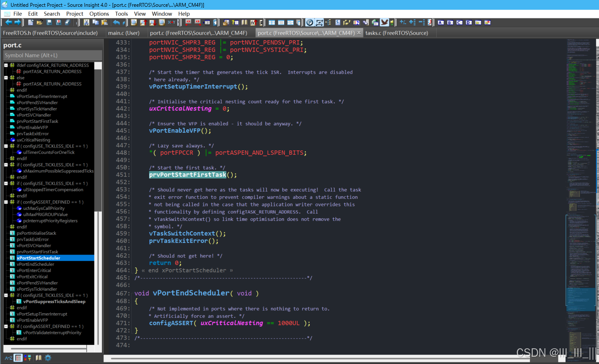Click highlighted prvPortStartFirstTask call in code
599x364 pixels.
188,175
